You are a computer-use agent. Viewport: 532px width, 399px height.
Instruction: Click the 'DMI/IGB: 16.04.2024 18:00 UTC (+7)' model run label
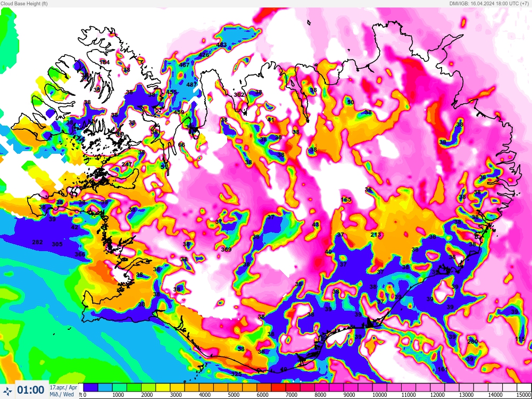click(x=490, y=3)
